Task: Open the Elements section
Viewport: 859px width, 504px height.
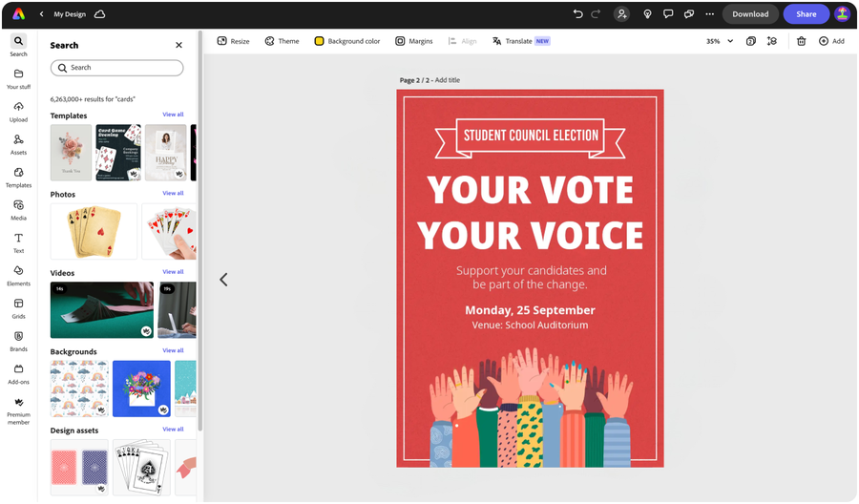Action: [x=19, y=276]
